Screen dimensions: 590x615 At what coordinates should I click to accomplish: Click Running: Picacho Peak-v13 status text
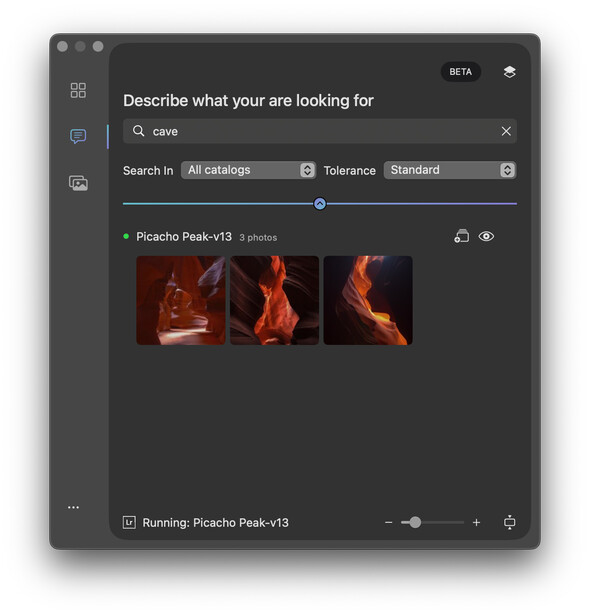(215, 523)
